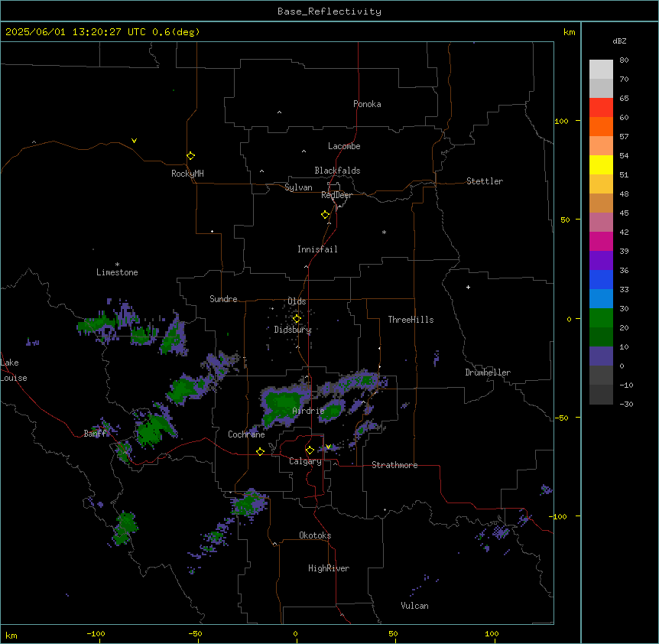Select the light blue 30-33 dBZ swatch
Image resolution: width=659 pixels, height=644 pixels.
tap(601, 299)
